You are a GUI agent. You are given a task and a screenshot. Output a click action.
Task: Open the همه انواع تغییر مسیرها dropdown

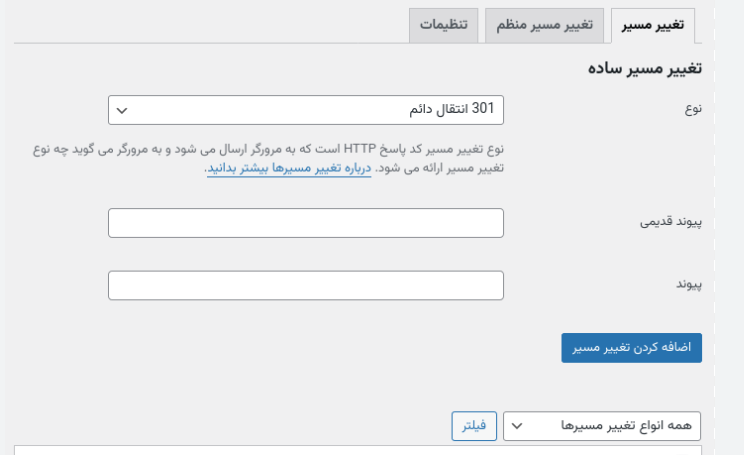(602, 426)
